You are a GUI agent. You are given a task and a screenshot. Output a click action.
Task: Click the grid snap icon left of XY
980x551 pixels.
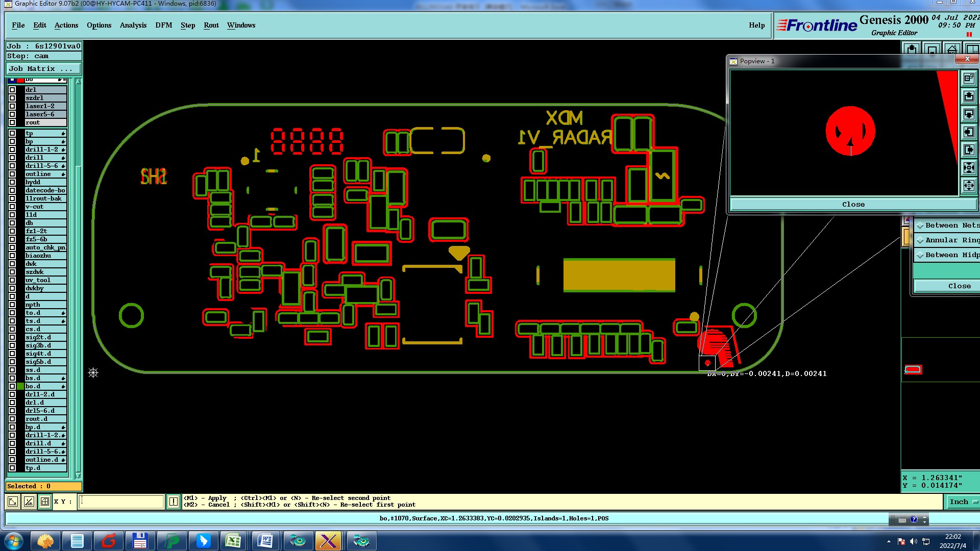(x=45, y=502)
